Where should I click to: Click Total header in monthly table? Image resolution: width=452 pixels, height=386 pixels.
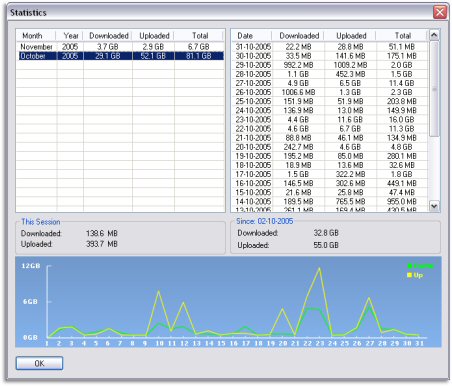click(x=199, y=36)
